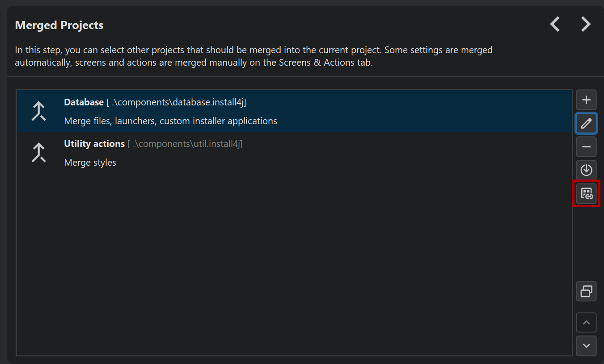Image resolution: width=604 pixels, height=364 pixels.
Task: Click the overlapping squares duplicate icon
Action: pyautogui.click(x=586, y=291)
